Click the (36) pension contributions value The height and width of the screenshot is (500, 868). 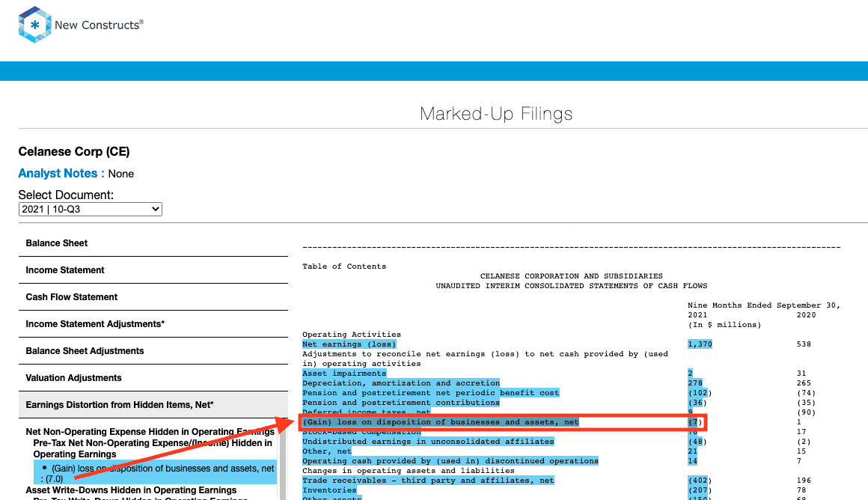tap(697, 403)
